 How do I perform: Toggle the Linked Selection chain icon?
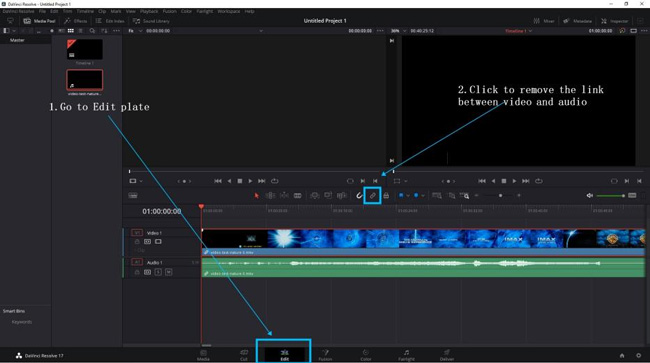[372, 196]
